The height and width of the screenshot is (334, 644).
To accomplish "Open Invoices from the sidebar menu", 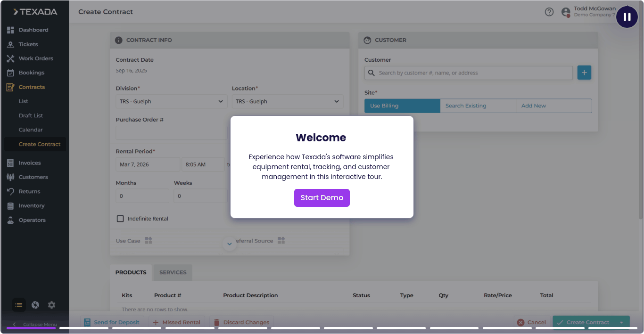I will pos(30,163).
